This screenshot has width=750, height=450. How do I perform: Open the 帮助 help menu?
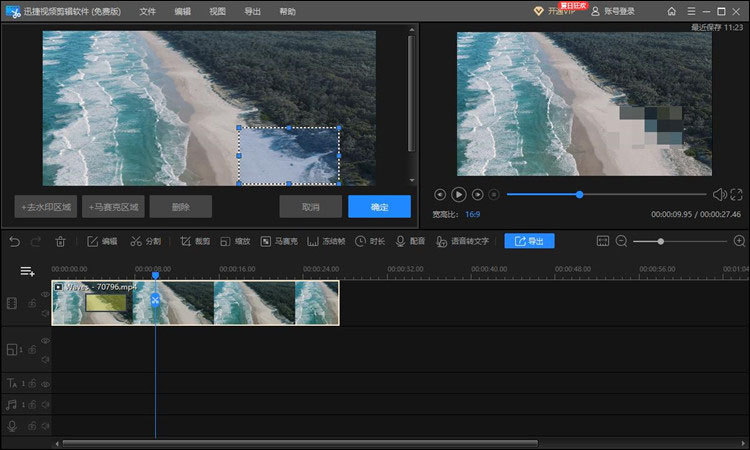[x=287, y=11]
